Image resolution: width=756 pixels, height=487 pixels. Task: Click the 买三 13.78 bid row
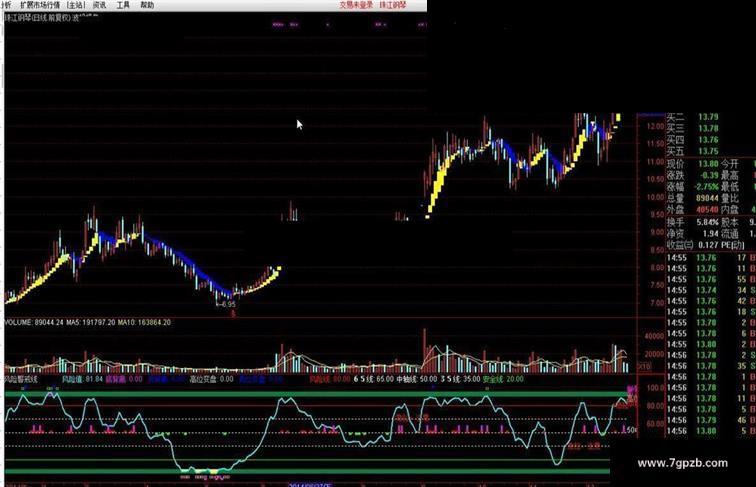(x=692, y=128)
